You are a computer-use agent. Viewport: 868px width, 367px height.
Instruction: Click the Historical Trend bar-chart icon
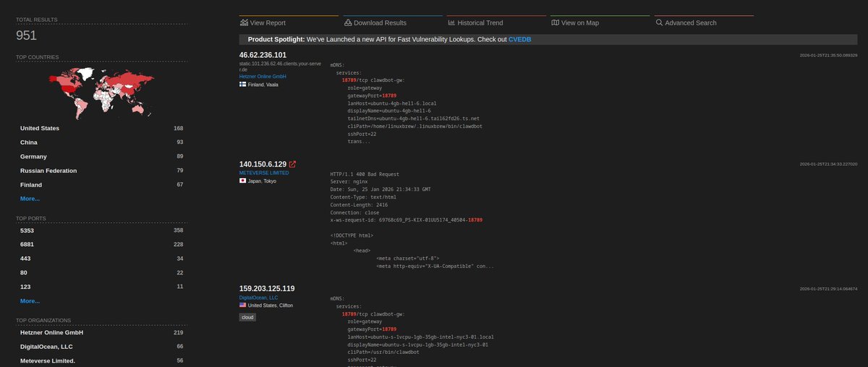(x=451, y=22)
